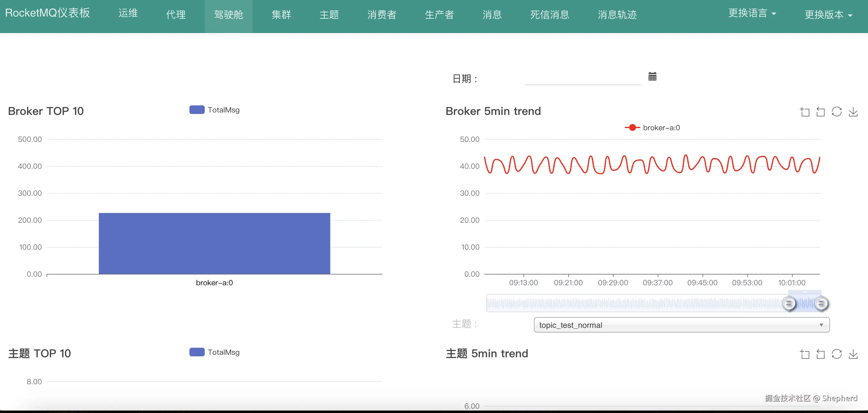
Task: Switch to the 消费者 tab
Action: [x=381, y=14]
